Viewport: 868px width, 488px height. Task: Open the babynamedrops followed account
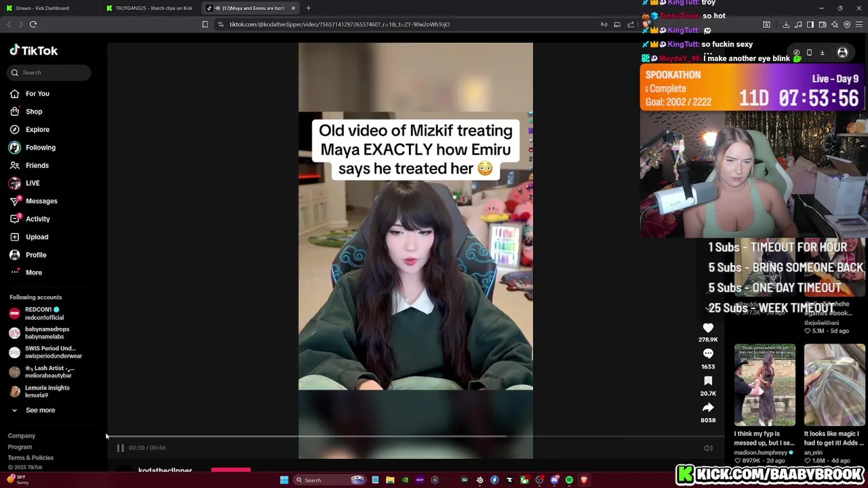pos(45,333)
